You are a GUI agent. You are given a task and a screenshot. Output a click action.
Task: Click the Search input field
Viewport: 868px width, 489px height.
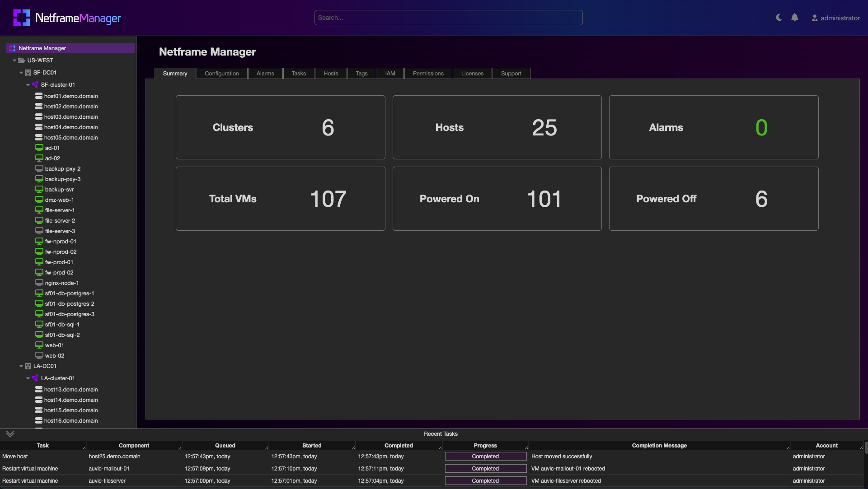pyautogui.click(x=448, y=18)
